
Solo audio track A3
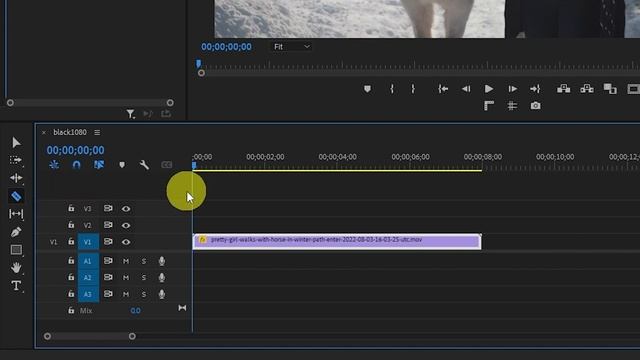click(x=144, y=294)
